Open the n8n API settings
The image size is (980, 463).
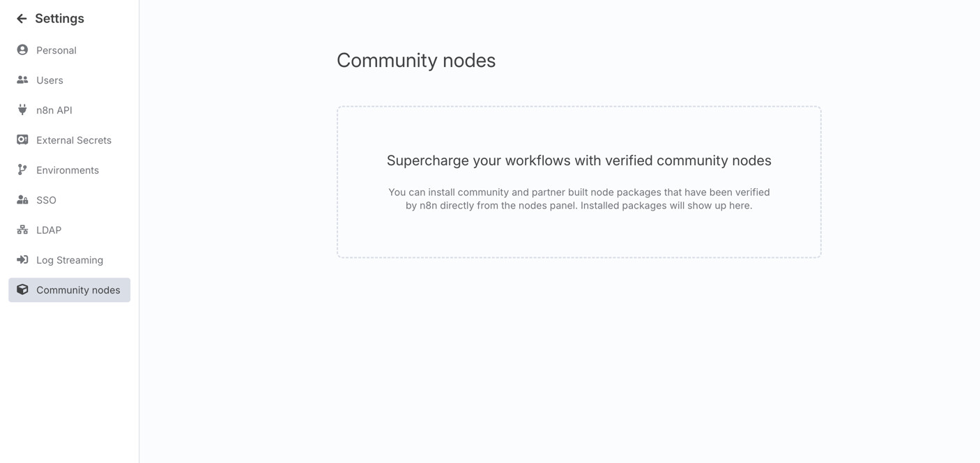click(x=70, y=110)
